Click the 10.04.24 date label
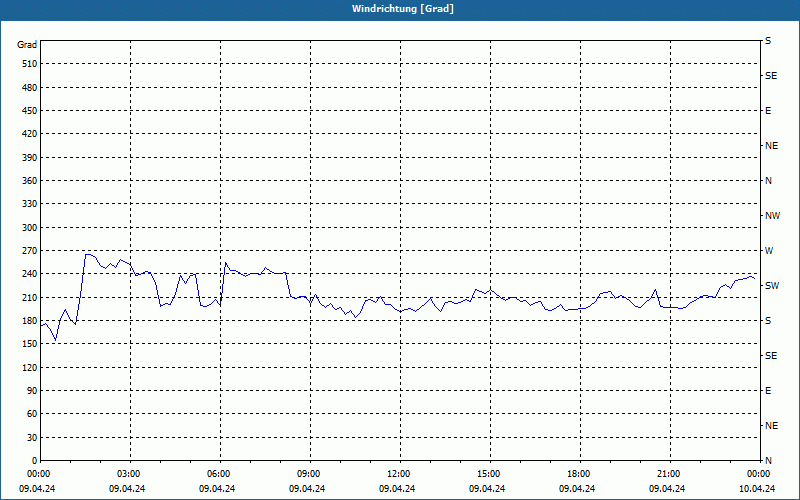The image size is (800, 500). pos(757,488)
